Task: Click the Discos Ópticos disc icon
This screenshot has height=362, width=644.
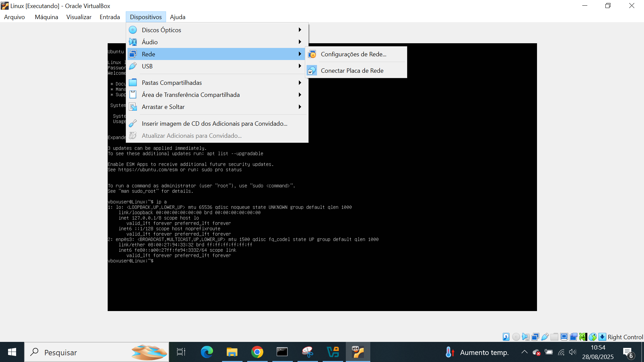Action: [133, 30]
